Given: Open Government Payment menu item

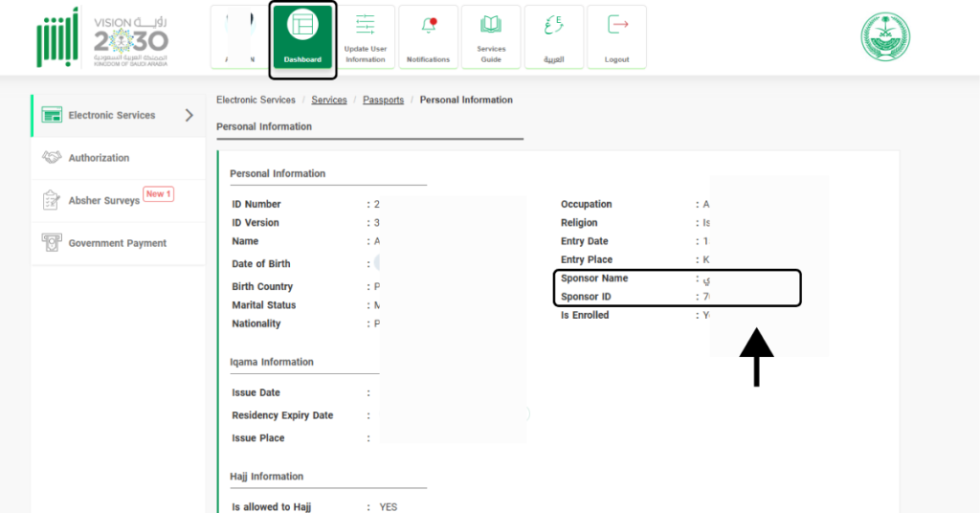Looking at the screenshot, I should tap(117, 243).
